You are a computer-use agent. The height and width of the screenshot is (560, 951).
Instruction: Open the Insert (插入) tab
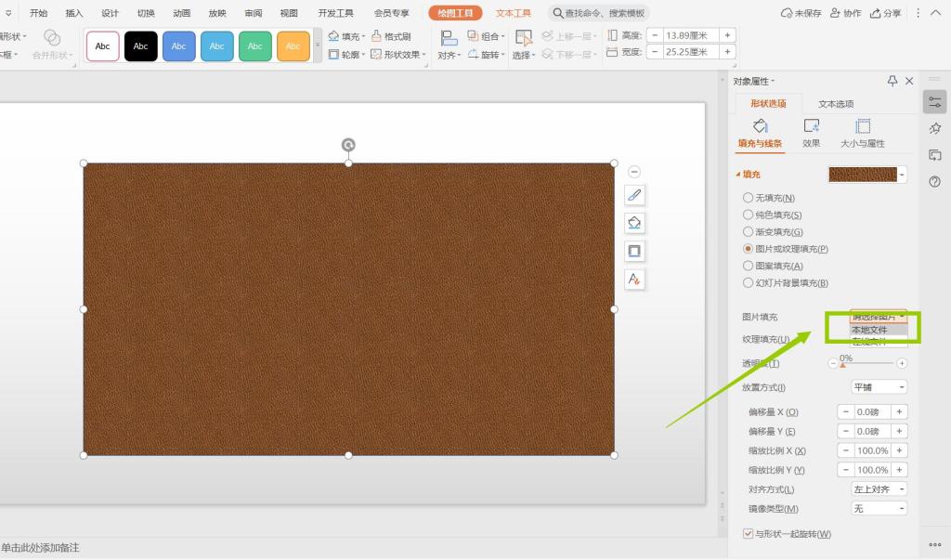(x=74, y=13)
